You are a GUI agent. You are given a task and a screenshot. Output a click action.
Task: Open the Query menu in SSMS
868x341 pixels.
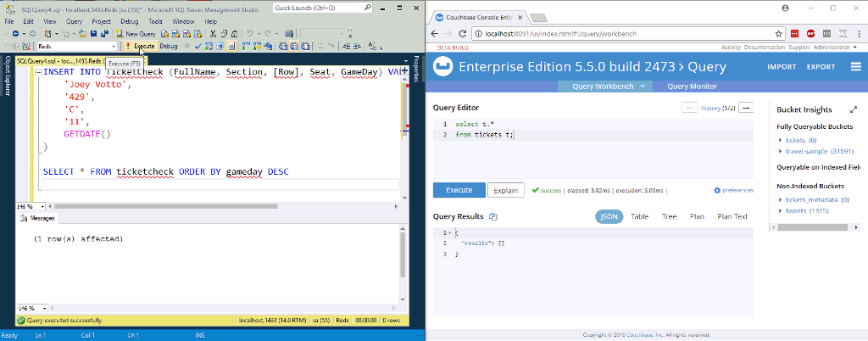click(74, 21)
